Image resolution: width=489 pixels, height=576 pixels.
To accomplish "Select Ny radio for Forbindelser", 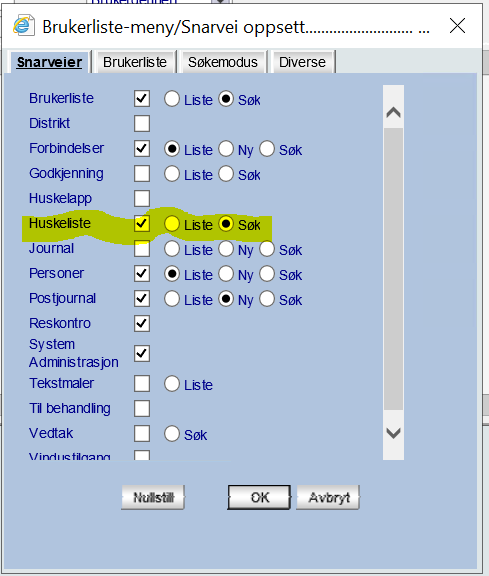I will click(226, 149).
